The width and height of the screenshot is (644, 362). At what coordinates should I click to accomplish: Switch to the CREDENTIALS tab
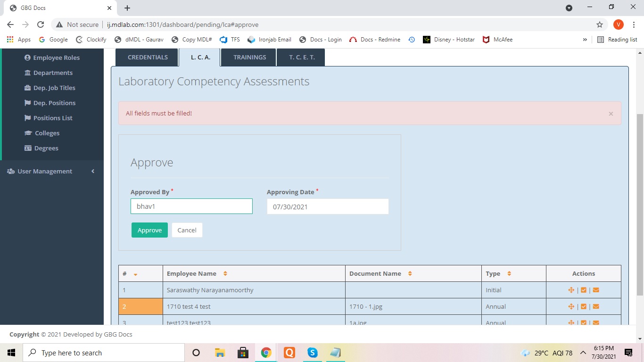(148, 58)
